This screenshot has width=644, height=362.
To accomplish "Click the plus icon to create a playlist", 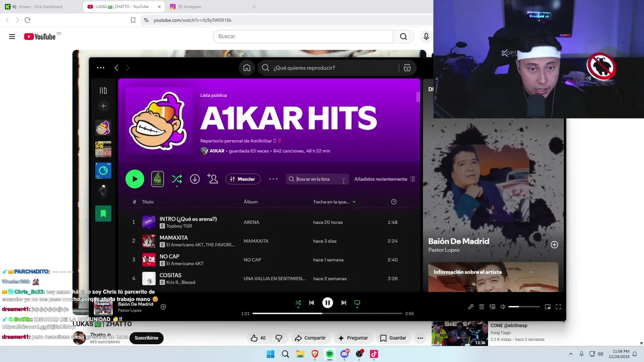I will (x=103, y=106).
